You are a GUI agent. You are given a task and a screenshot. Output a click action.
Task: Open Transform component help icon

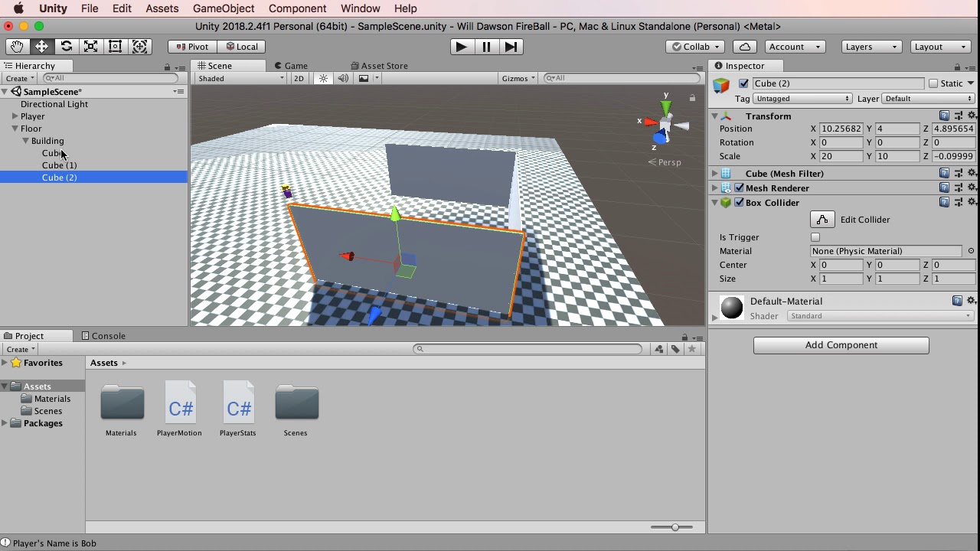(944, 116)
